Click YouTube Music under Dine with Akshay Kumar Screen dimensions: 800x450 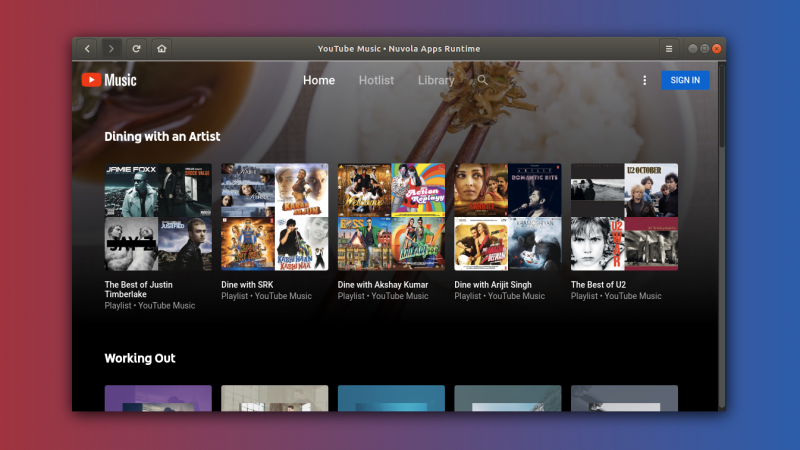(399, 296)
